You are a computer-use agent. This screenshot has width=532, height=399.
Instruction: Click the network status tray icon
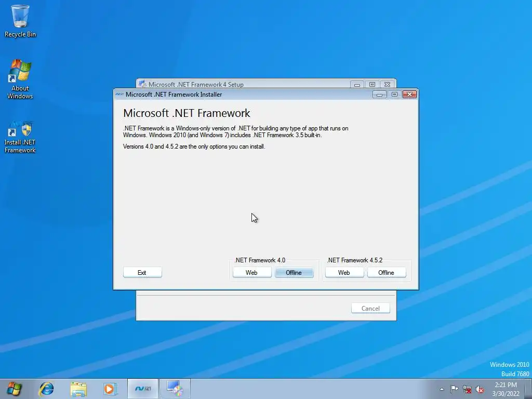pos(467,390)
